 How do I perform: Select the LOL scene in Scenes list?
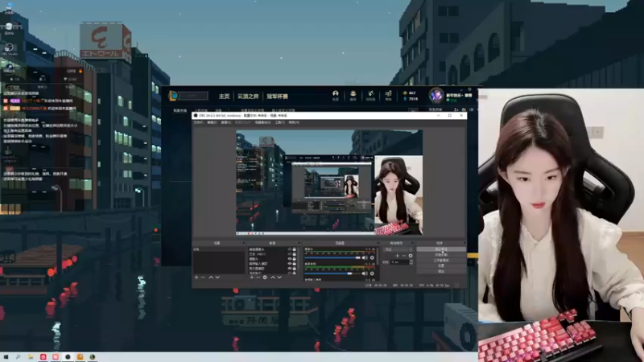click(x=219, y=249)
